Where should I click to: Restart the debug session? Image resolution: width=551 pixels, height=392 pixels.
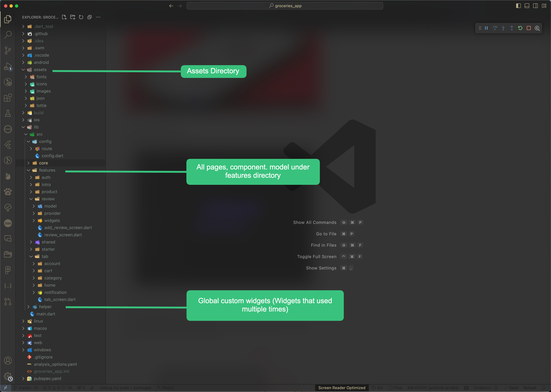coord(520,28)
